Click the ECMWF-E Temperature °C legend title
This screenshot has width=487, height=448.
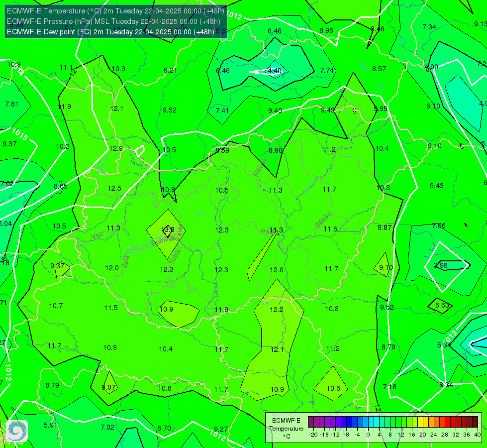(286, 429)
